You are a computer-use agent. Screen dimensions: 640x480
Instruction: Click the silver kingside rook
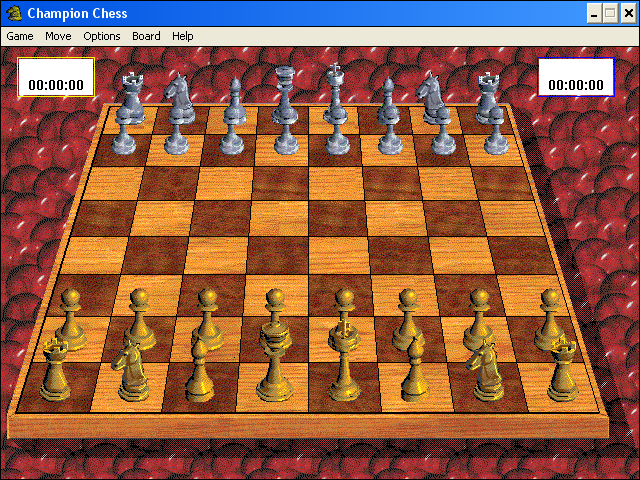489,98
